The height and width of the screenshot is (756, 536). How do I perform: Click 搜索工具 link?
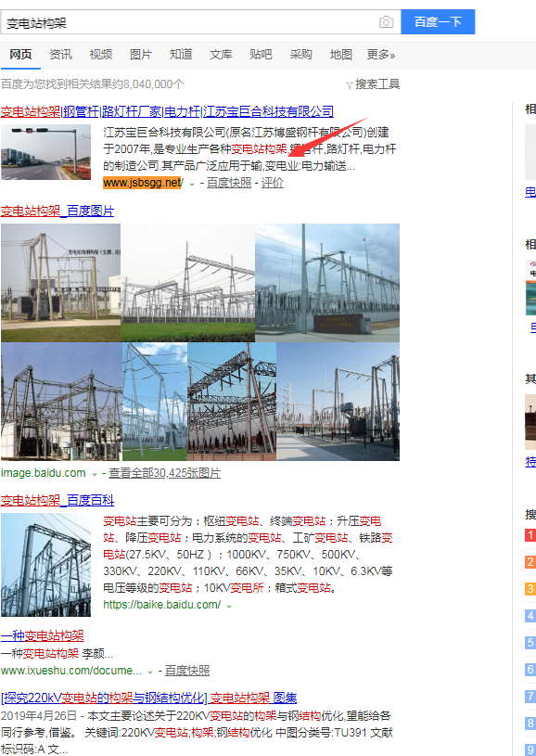377,84
